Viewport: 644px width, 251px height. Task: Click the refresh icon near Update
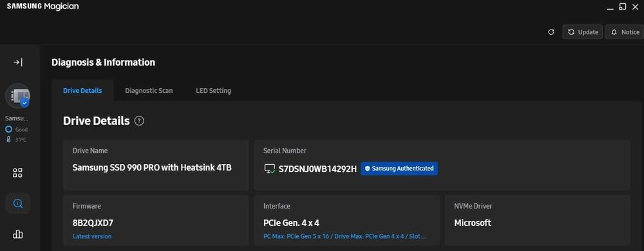(x=551, y=32)
